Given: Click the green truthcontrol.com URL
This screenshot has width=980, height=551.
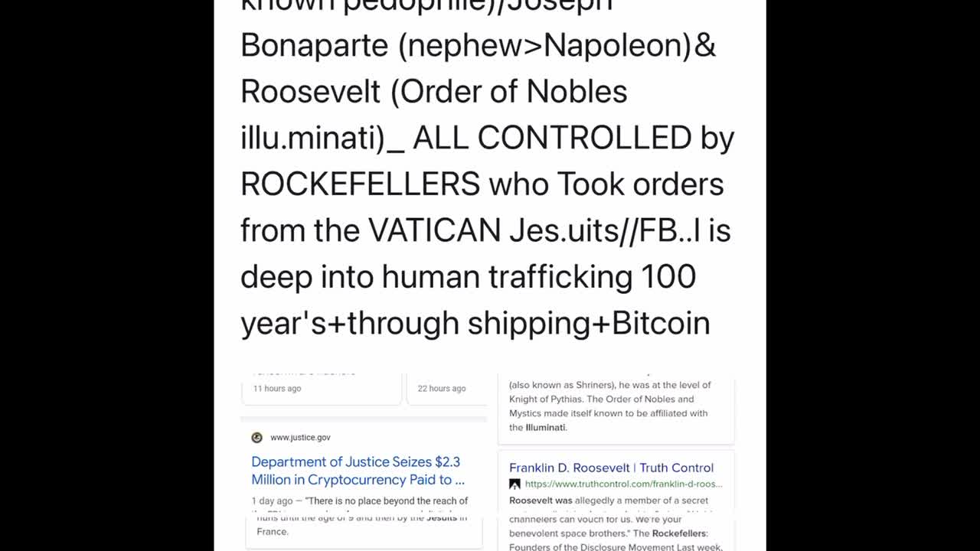Looking at the screenshot, I should pos(623,484).
